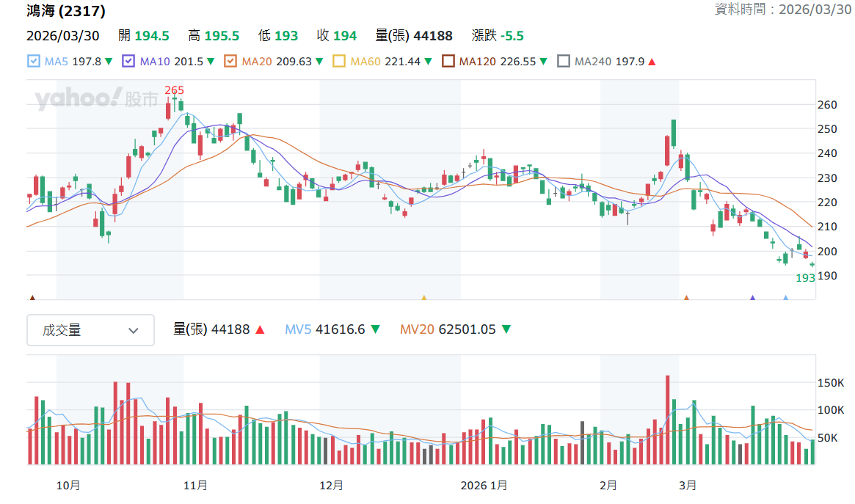This screenshot has width=855, height=504.
Task: Click the tallest red volume bar in late February
Action: (x=667, y=420)
